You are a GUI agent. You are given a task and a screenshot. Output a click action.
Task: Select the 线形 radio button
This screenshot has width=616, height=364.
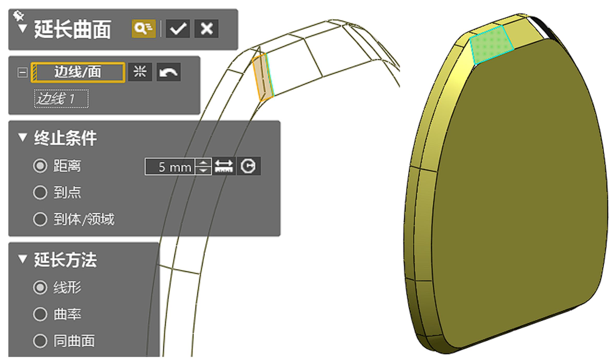(x=40, y=288)
